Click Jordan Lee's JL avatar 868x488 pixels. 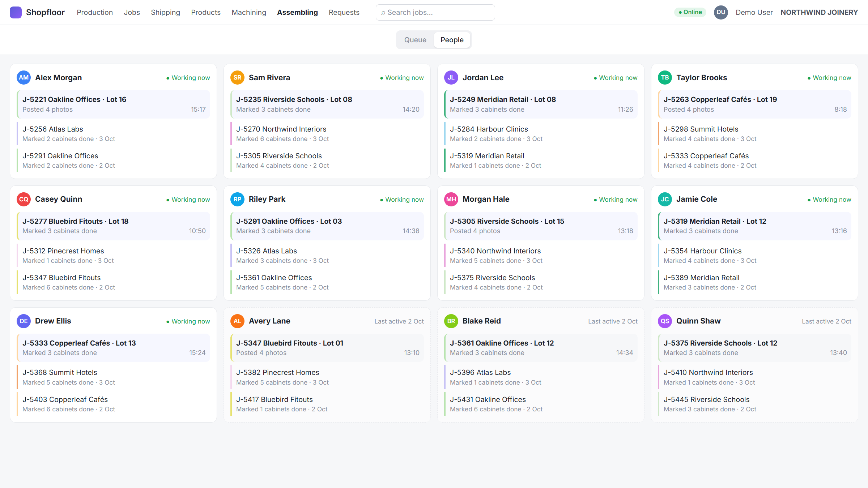point(451,78)
